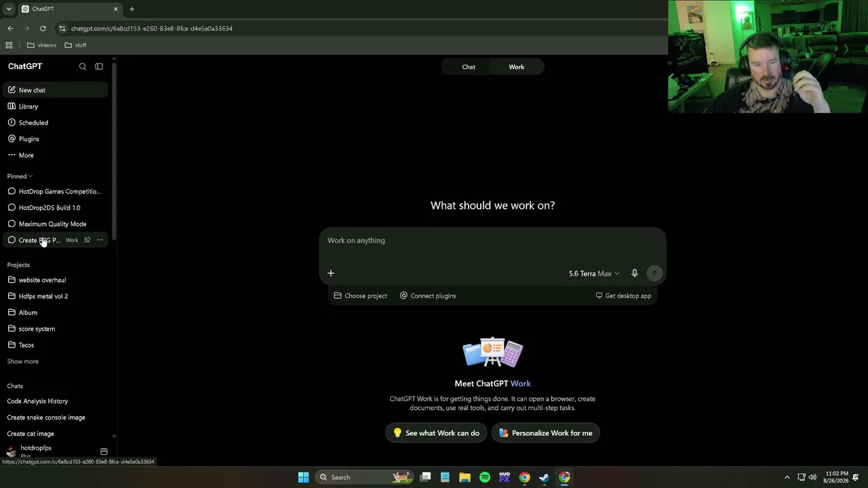Open pinned chat Maximum Quality Mode
868x488 pixels.
click(x=54, y=224)
